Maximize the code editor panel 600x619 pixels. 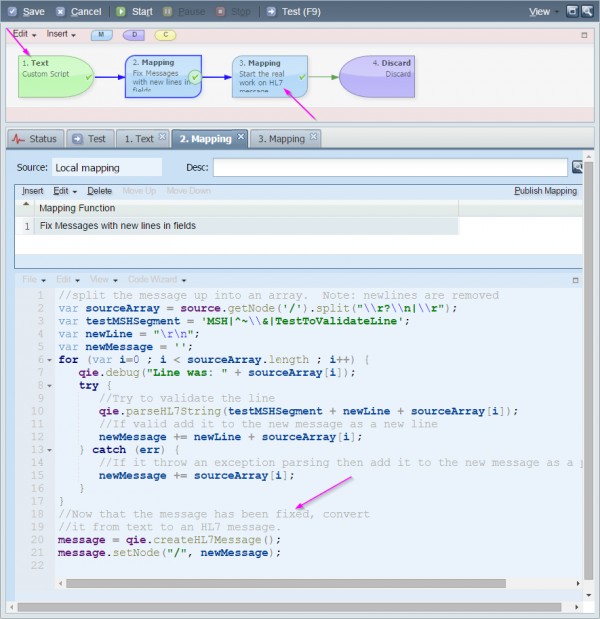tap(576, 280)
